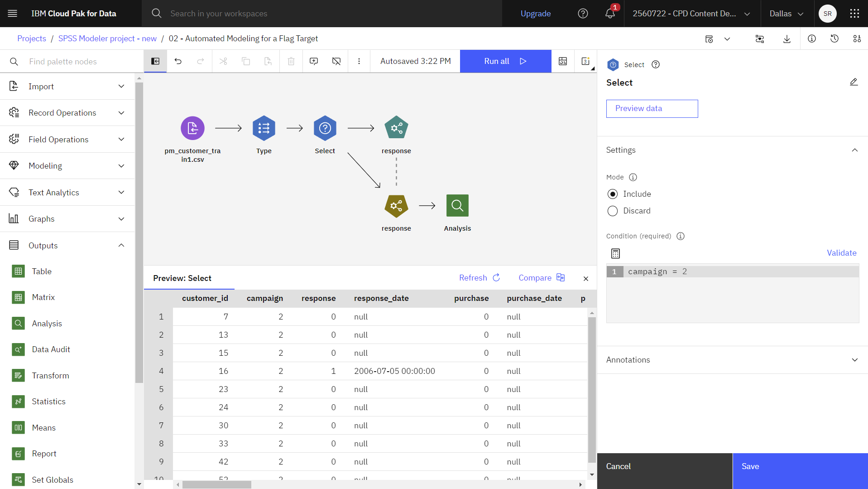Select the teal response modeling node
Screen dimensions: 868x489
[x=396, y=128]
